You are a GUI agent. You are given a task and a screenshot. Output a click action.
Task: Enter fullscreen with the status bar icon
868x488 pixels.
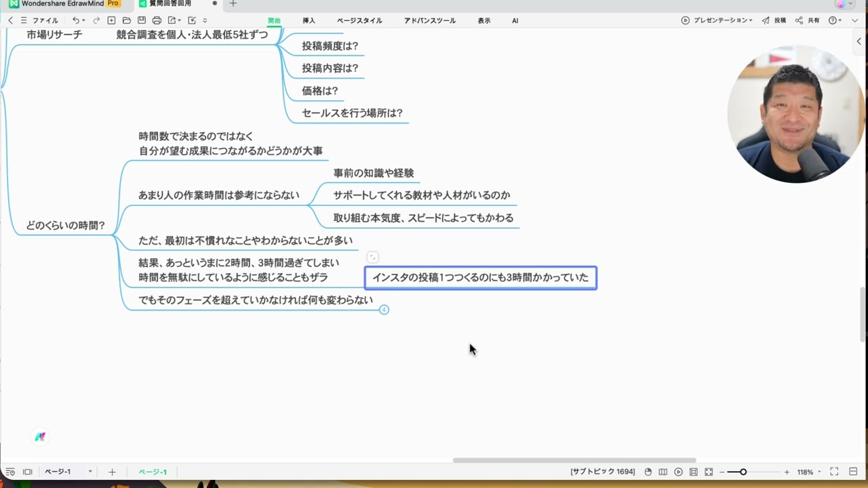pyautogui.click(x=834, y=472)
